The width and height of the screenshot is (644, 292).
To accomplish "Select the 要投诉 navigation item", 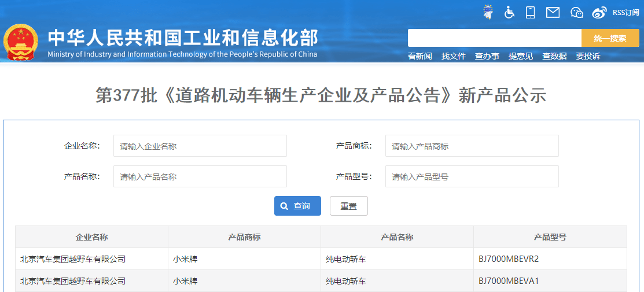I will point(587,56).
